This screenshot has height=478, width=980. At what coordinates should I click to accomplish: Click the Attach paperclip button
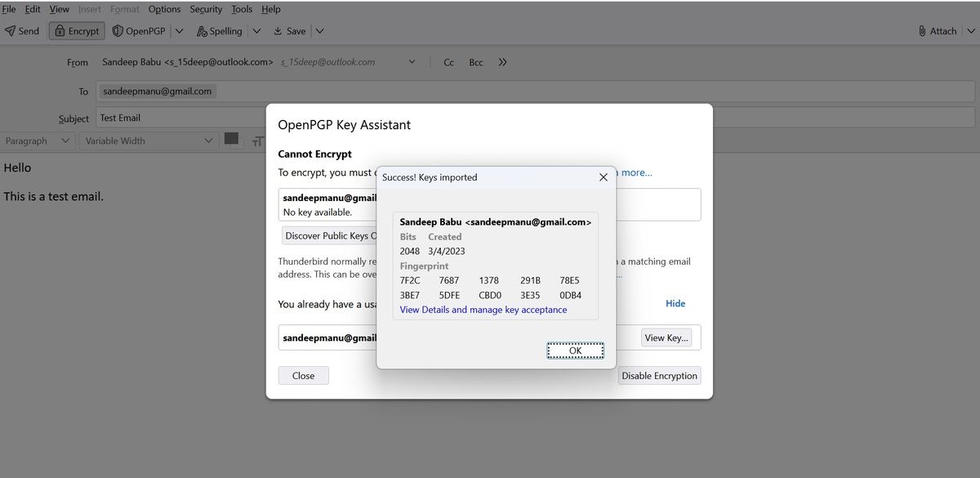(x=938, y=31)
